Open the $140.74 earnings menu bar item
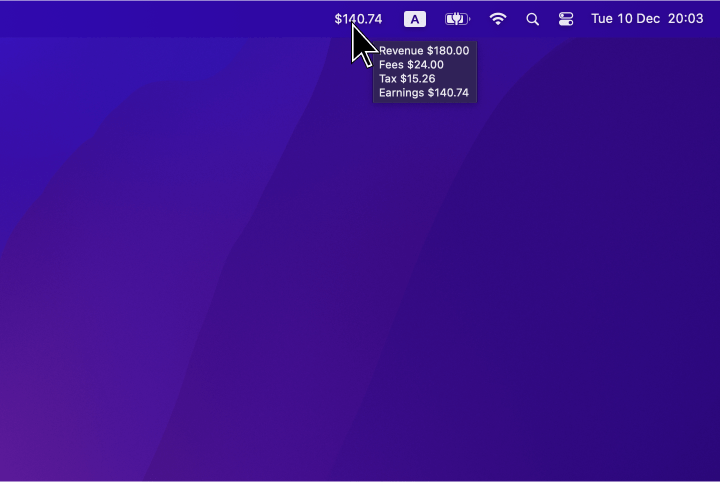Screen dimensions: 720x482 click(x=358, y=19)
